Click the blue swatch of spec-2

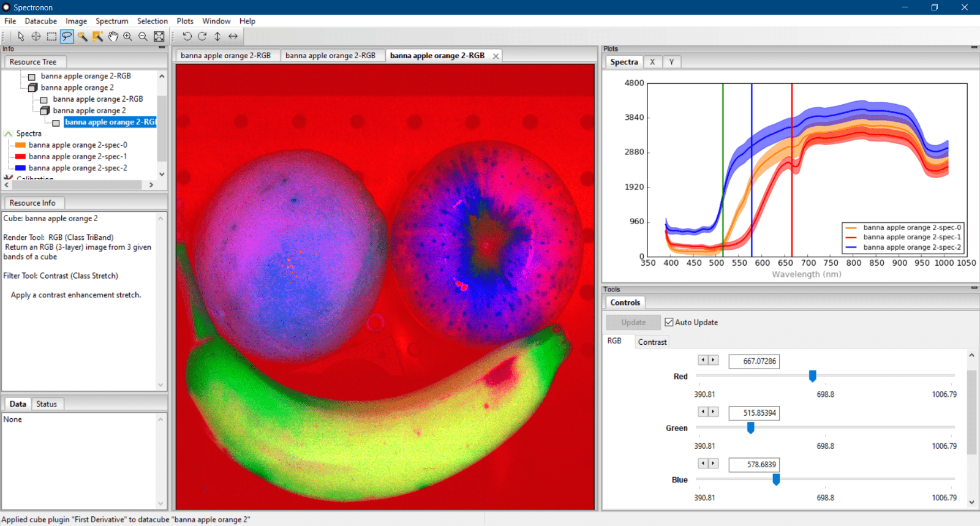(x=20, y=168)
